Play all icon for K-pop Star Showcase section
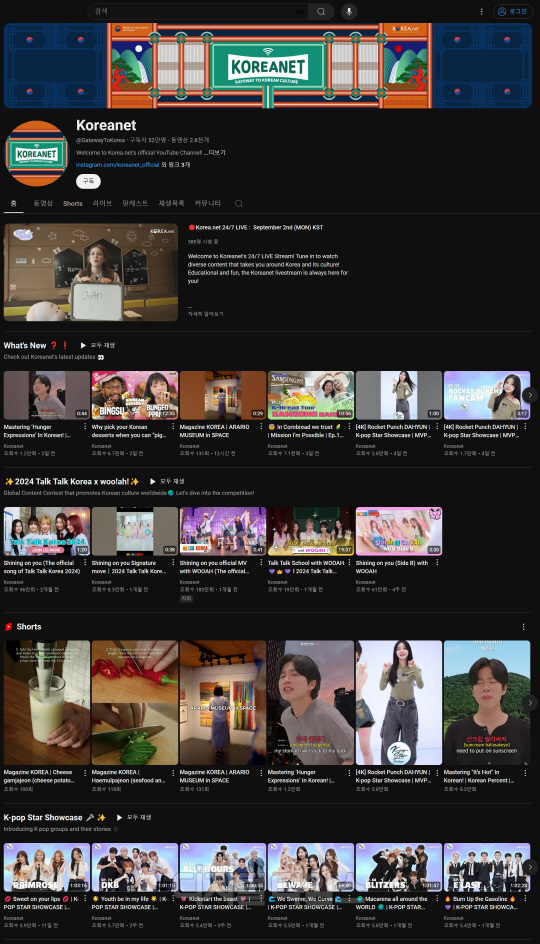 point(119,818)
